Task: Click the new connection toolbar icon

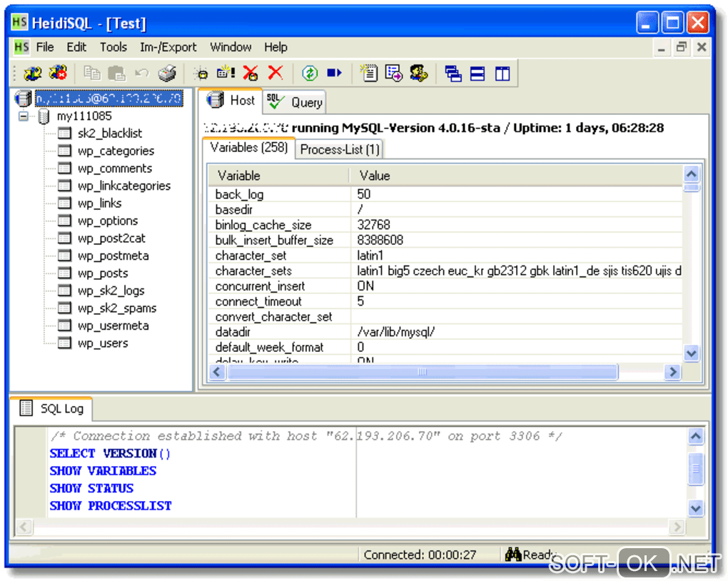Action: click(33, 73)
